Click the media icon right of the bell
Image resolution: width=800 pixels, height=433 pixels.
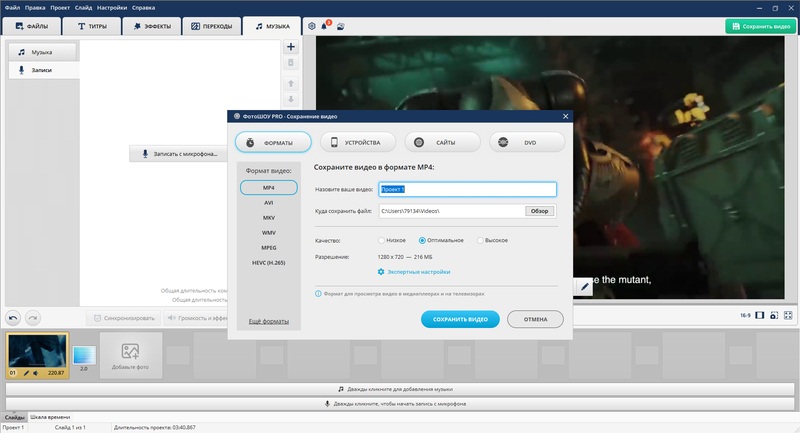pos(340,26)
